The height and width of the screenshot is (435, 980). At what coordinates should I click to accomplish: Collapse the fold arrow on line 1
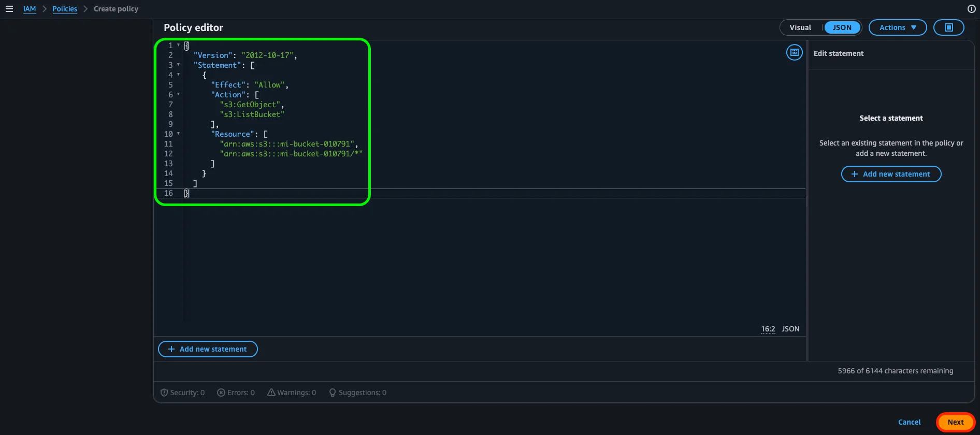pos(178,45)
